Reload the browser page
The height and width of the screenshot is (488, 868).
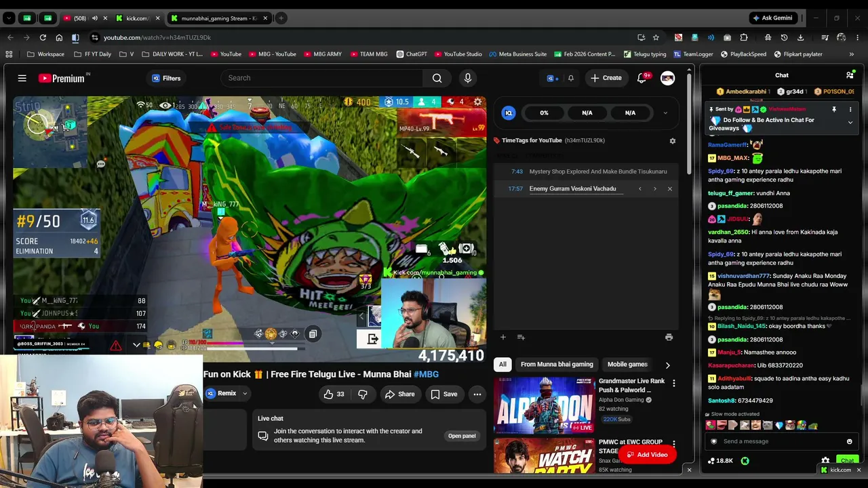[x=43, y=37]
